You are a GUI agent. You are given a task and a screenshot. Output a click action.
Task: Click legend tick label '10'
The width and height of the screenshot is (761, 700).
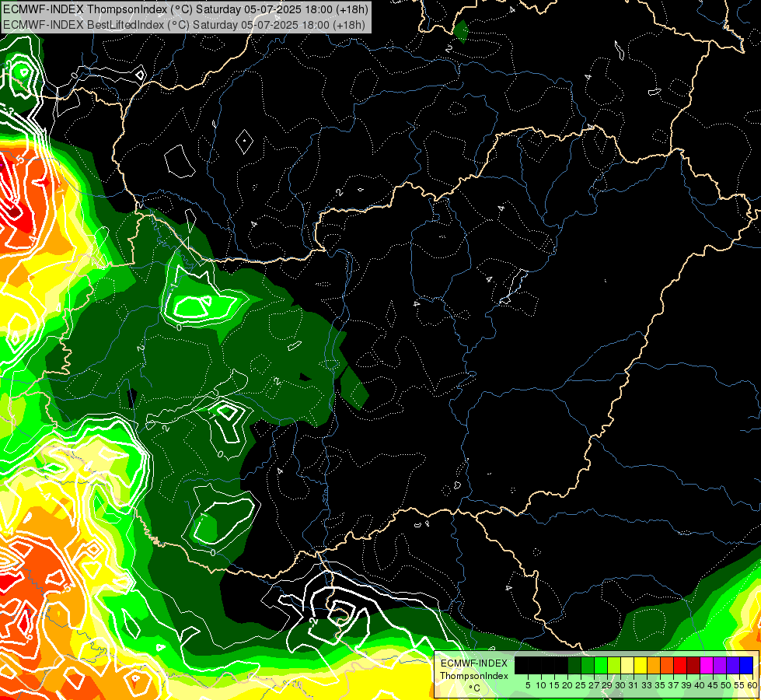pyautogui.click(x=541, y=685)
